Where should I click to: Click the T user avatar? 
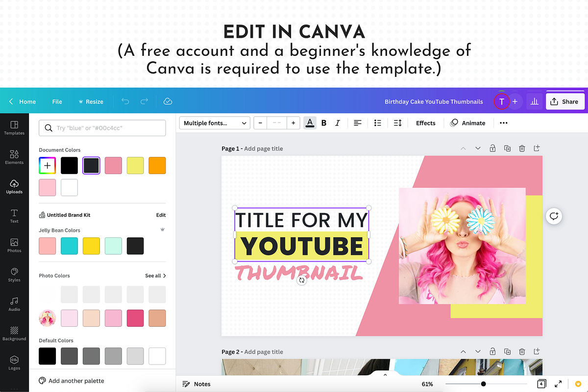coord(501,101)
